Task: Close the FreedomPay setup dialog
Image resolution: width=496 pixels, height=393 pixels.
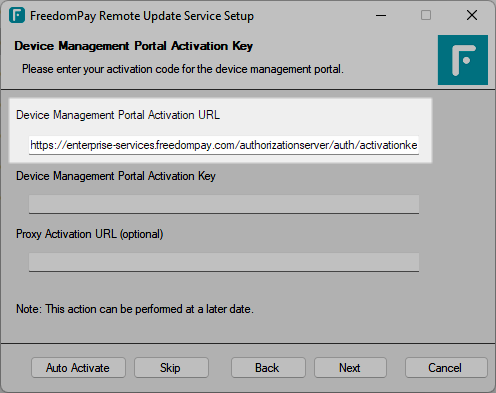Action: [472, 15]
